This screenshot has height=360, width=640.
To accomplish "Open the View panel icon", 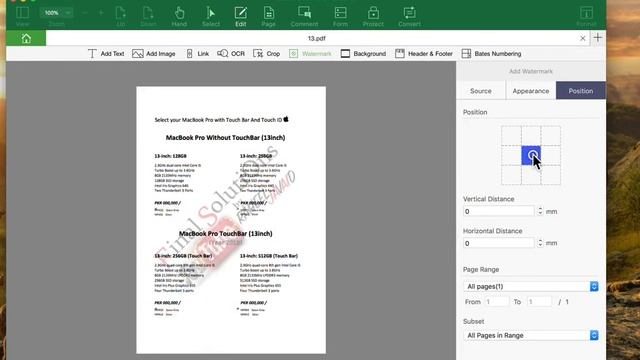I will [22, 16].
